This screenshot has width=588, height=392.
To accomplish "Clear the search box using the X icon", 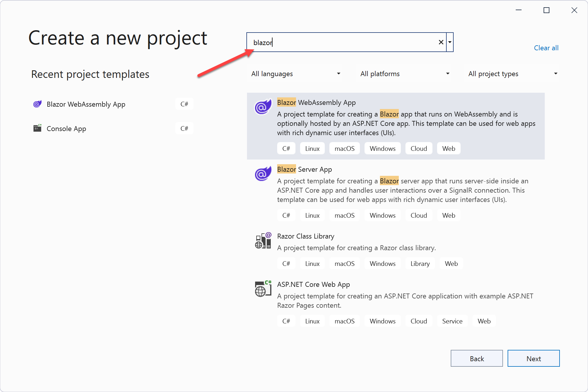I will 441,42.
